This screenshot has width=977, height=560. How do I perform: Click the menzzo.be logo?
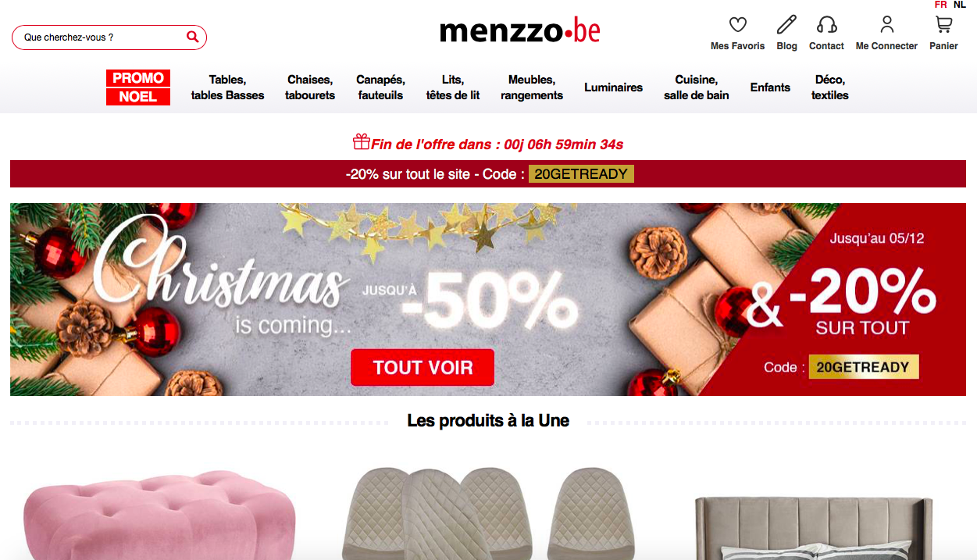point(520,31)
